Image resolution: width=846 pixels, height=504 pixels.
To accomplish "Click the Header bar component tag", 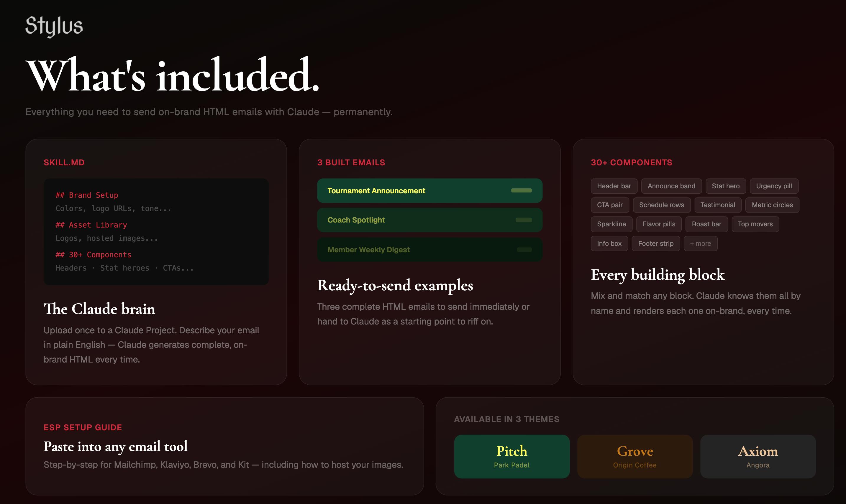I will click(x=614, y=186).
